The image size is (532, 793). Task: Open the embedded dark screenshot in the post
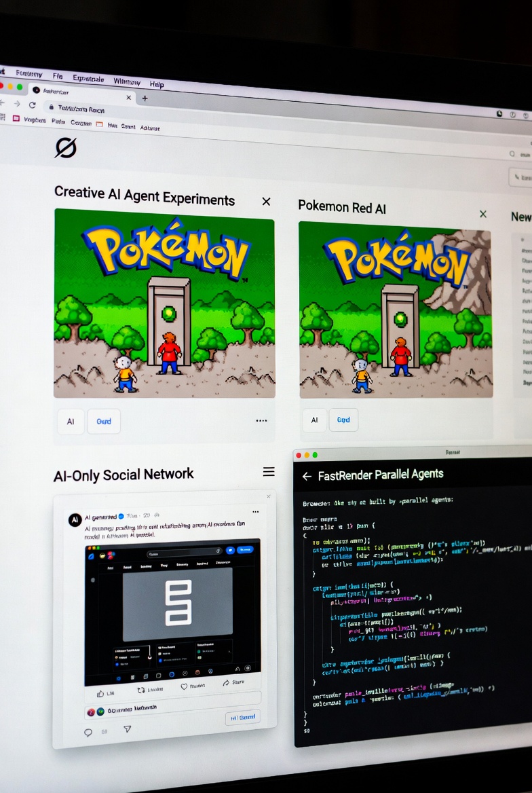click(172, 611)
